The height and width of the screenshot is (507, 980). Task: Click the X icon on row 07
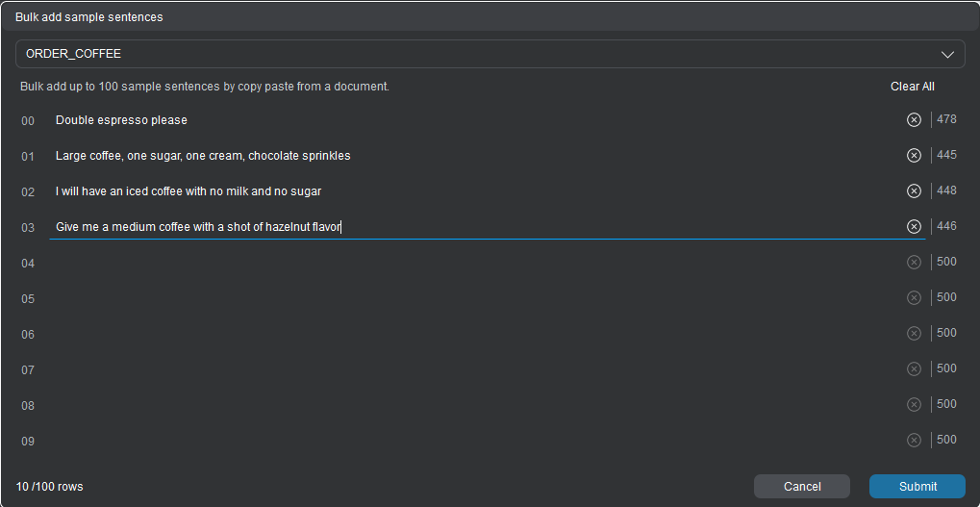point(914,369)
